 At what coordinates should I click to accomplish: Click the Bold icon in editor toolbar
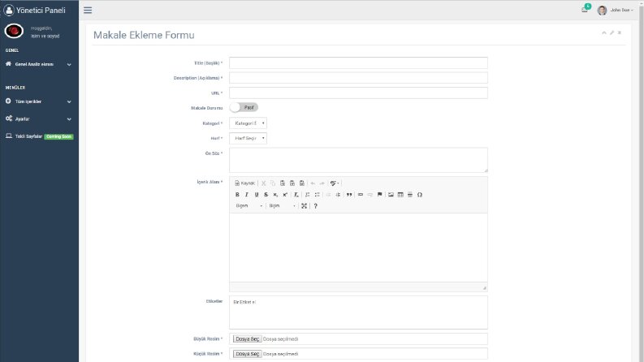[x=237, y=195]
